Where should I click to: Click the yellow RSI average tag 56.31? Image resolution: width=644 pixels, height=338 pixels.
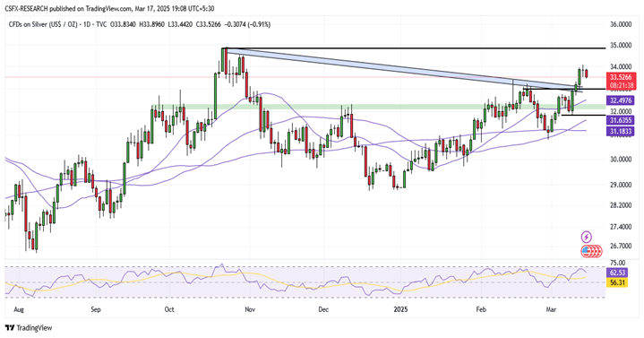[x=617, y=282]
